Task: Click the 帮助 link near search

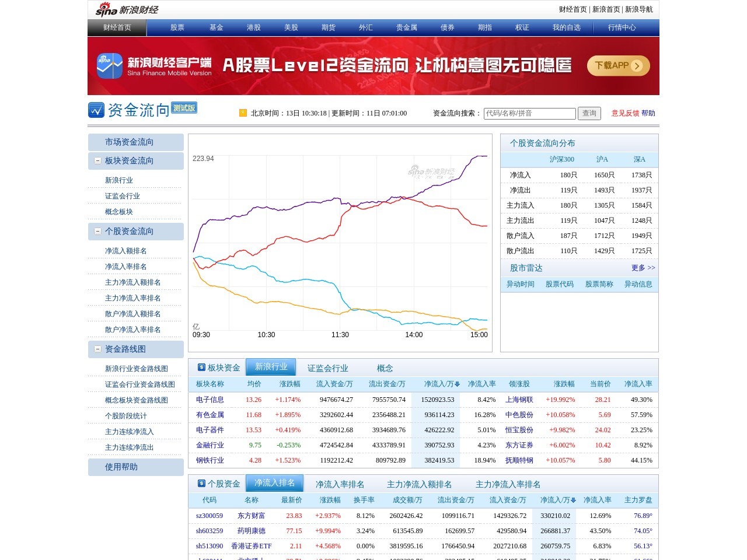Action: click(648, 113)
